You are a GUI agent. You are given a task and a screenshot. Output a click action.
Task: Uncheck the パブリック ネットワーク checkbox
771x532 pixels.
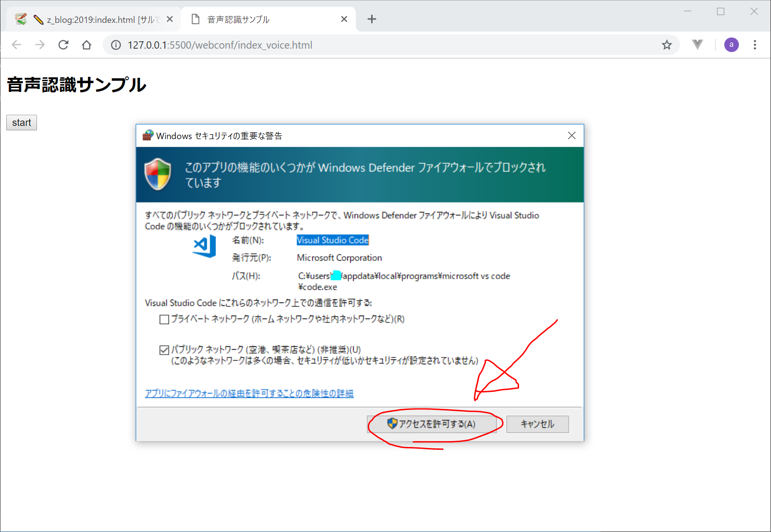[x=164, y=350]
